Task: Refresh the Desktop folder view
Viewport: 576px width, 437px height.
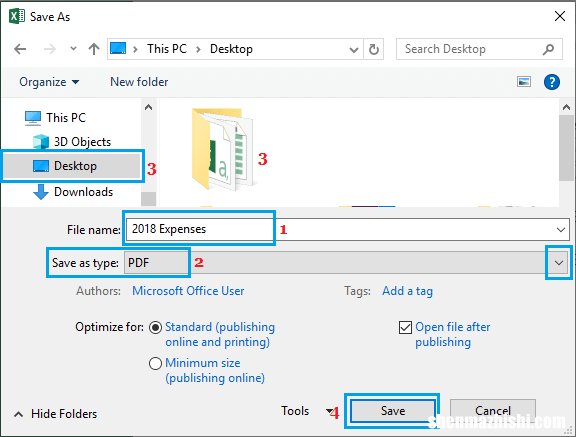Action: 374,49
